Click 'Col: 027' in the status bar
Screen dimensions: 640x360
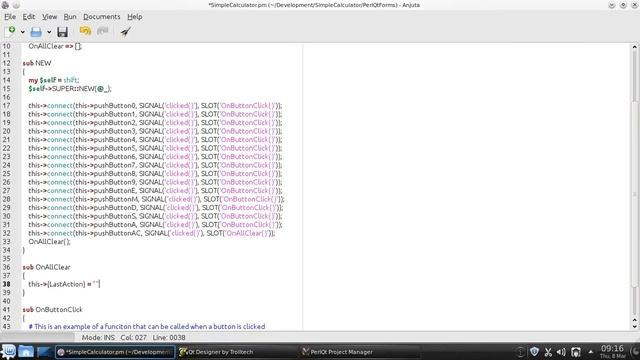click(133, 338)
